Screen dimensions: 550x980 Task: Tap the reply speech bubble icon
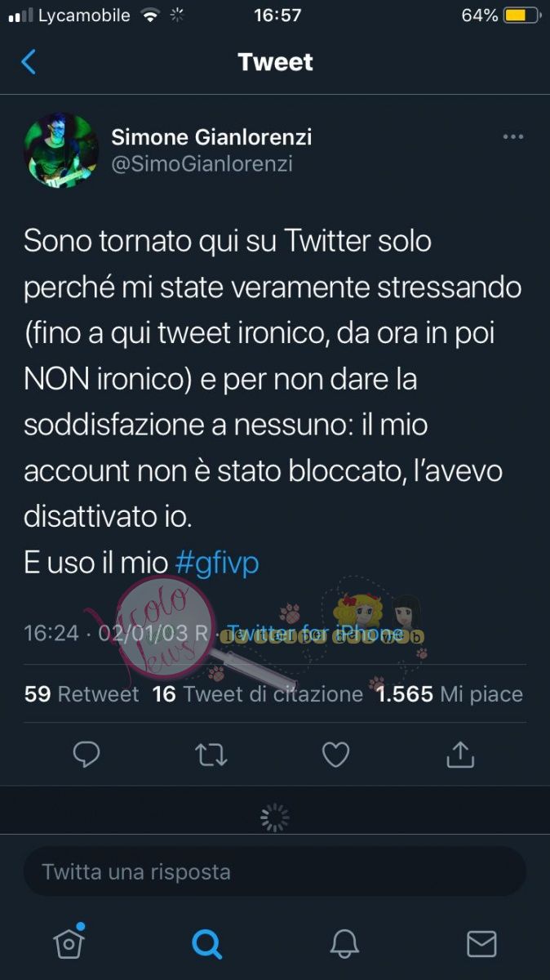pyautogui.click(x=86, y=755)
